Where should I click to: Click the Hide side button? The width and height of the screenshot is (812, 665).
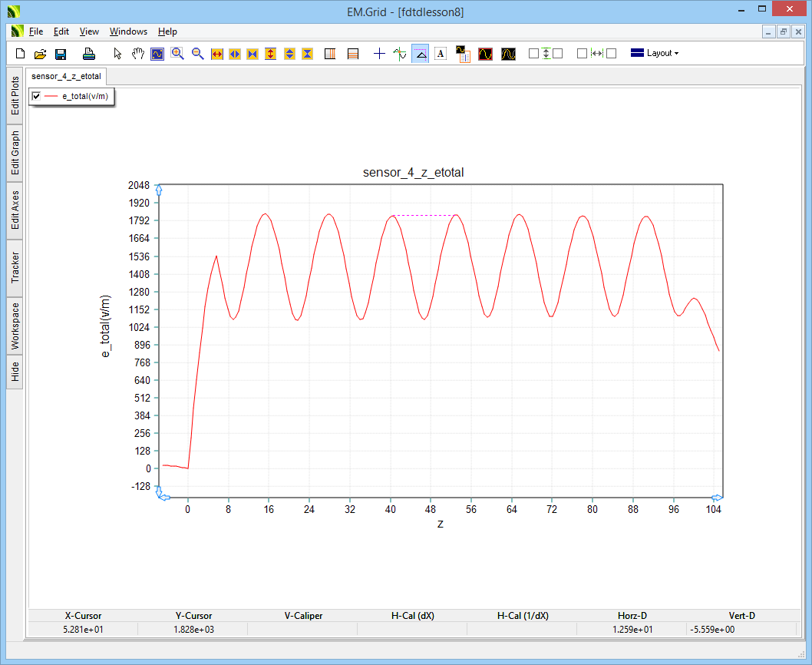click(15, 372)
